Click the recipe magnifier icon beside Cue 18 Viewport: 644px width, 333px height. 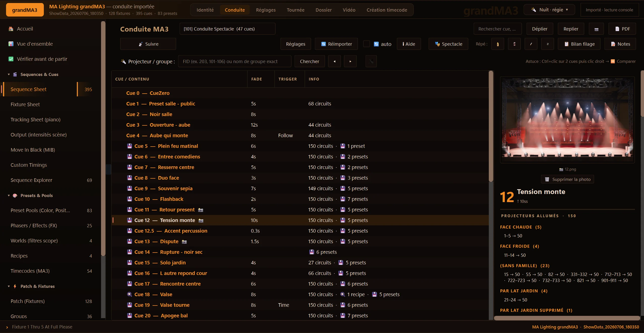tap(130, 294)
